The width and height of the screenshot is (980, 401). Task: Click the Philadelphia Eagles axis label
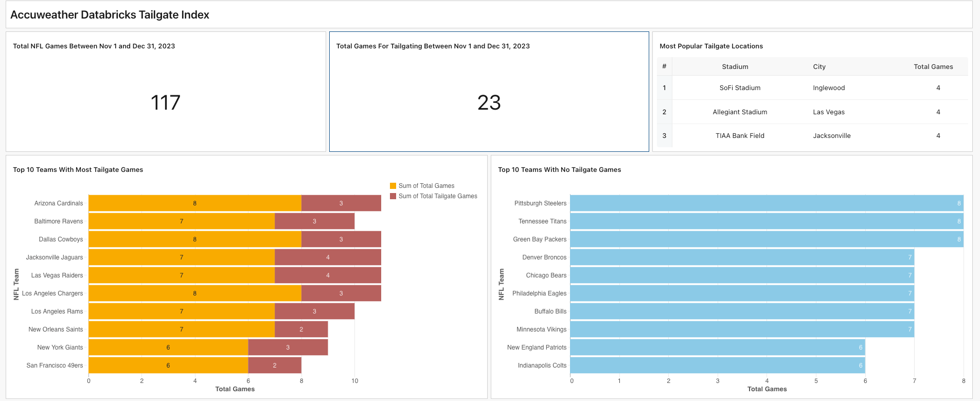(539, 293)
